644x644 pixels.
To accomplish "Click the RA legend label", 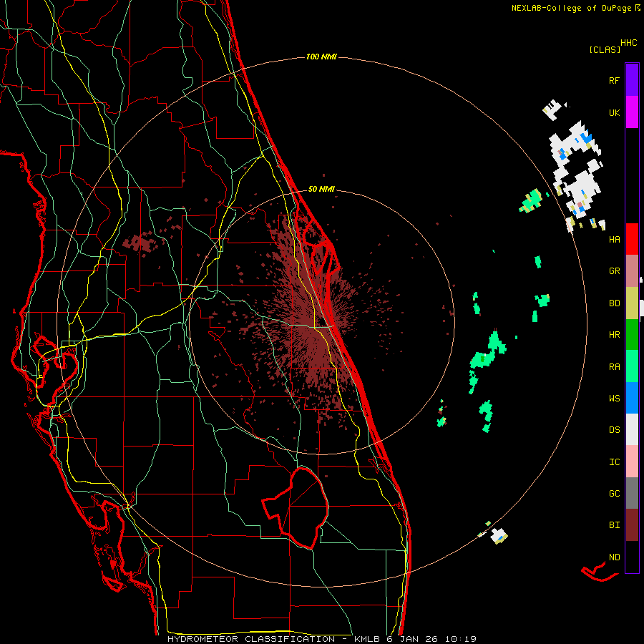I will tap(614, 367).
